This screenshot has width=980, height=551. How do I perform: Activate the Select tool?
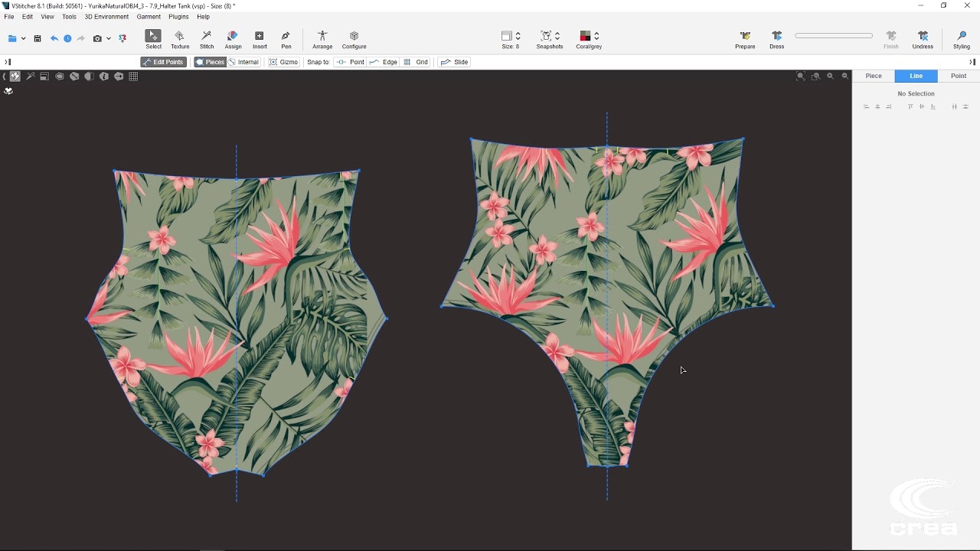pyautogui.click(x=153, y=40)
